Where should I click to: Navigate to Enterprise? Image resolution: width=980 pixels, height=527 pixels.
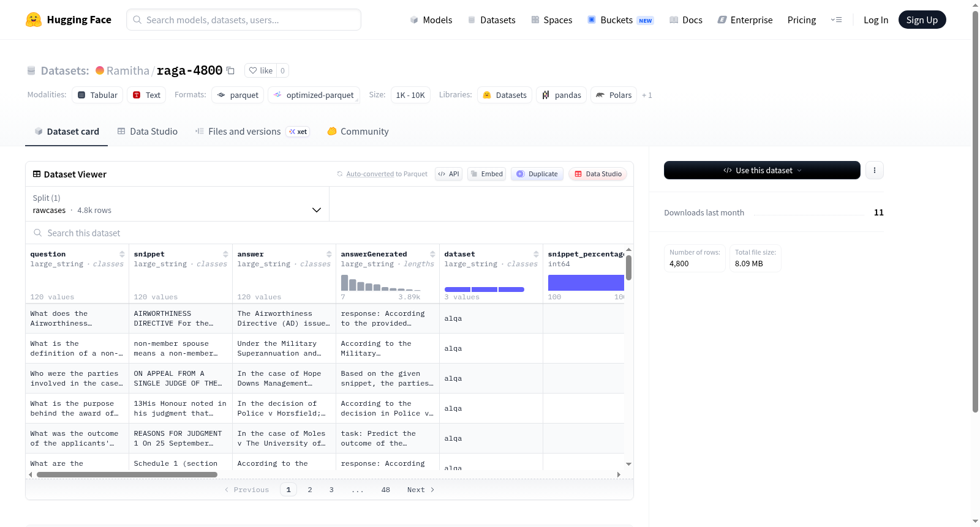pos(745,20)
